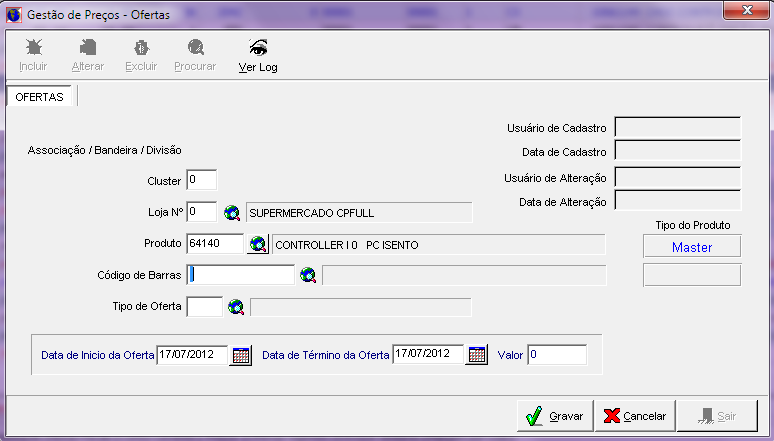774x441 pixels.
Task: Open product lookup next to Produto field
Action: tap(258, 244)
